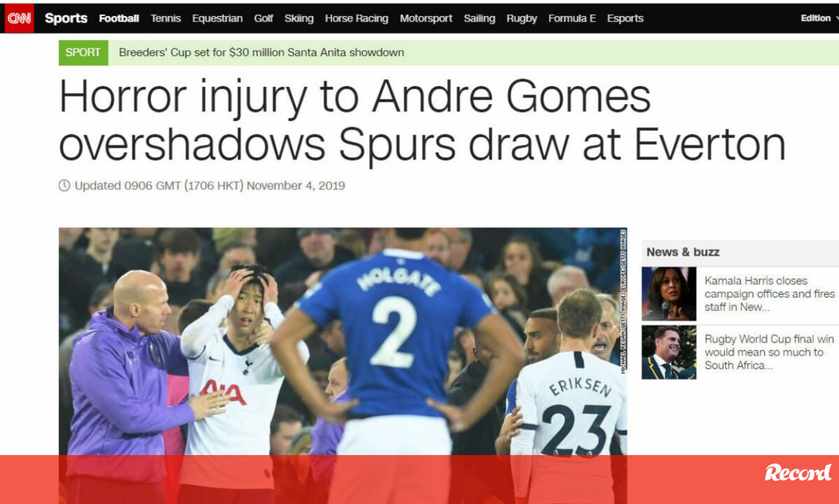Click the Kamala Harris story thumbnail
The height and width of the screenshot is (504, 839).
tap(669, 294)
